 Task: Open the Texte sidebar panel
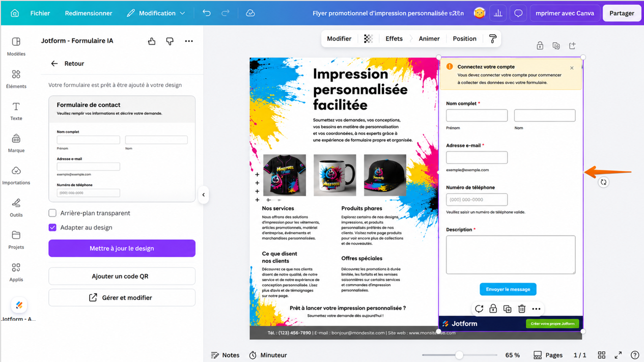pos(16,111)
